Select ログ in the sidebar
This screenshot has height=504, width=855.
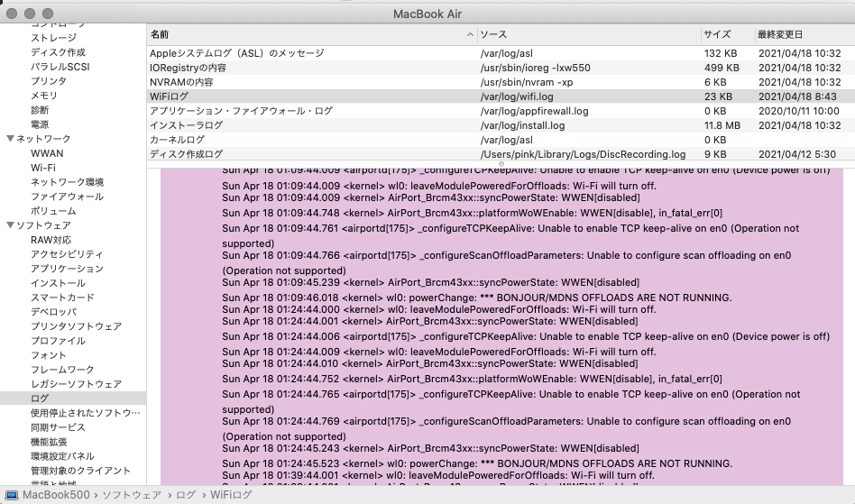pos(40,399)
